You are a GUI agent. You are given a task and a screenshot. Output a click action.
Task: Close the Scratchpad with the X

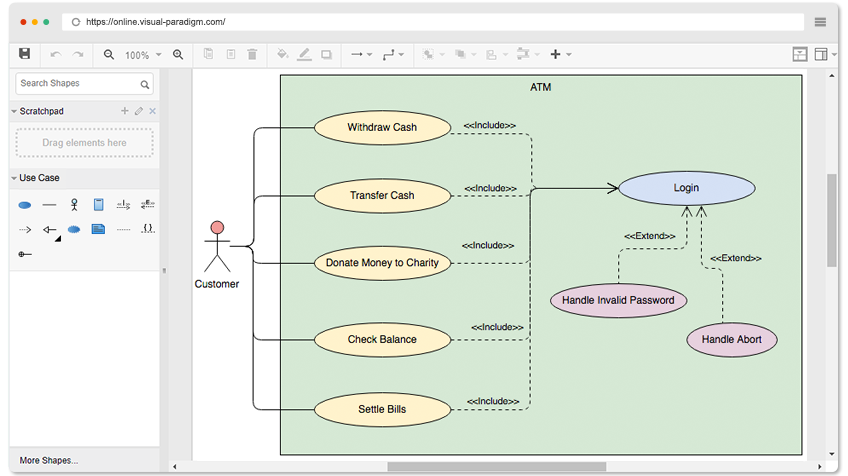click(x=153, y=111)
